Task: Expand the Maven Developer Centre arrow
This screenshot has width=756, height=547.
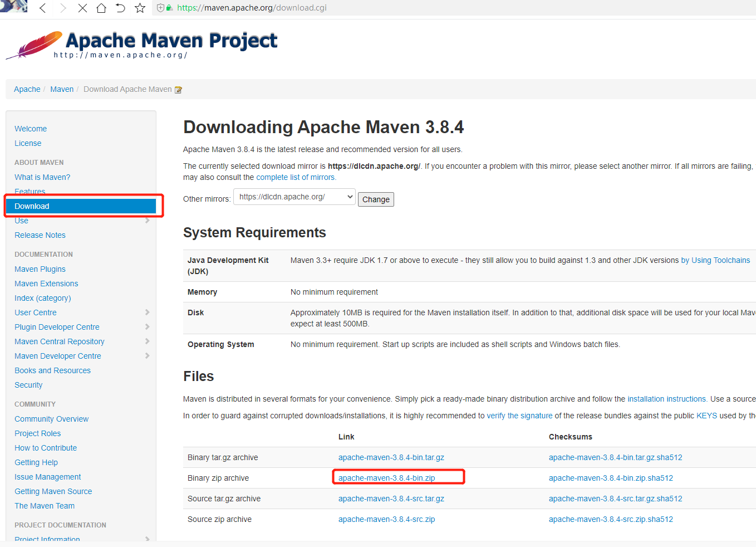Action: point(148,356)
